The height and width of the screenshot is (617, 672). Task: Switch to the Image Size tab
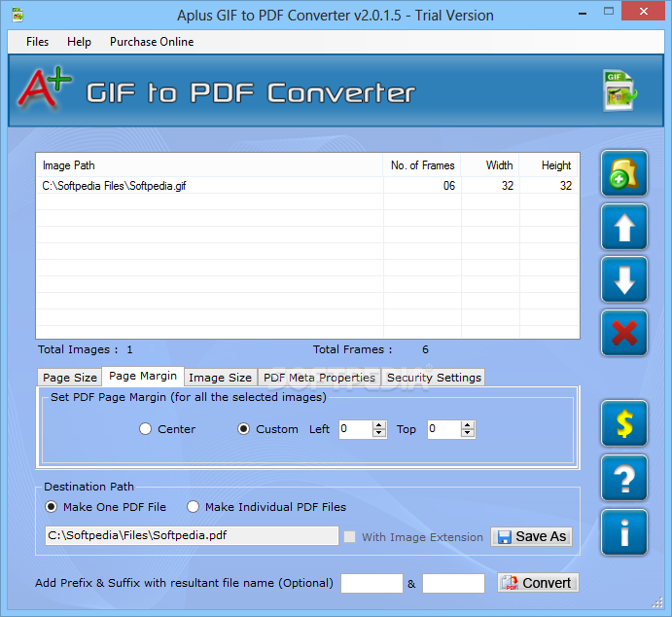pos(221,378)
